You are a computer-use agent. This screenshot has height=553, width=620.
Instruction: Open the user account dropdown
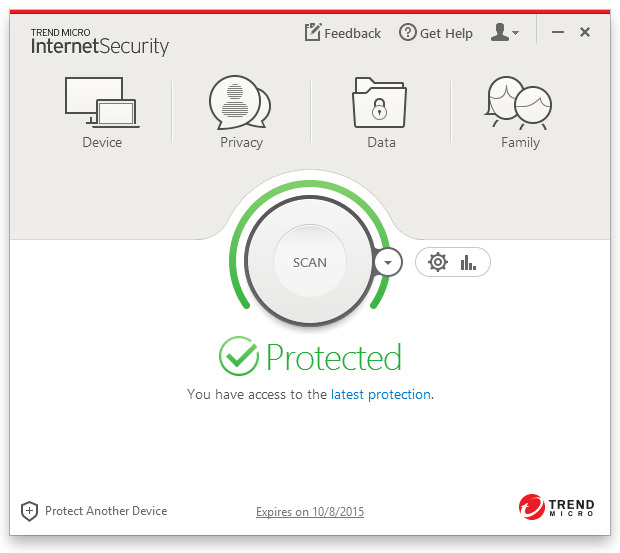[504, 33]
